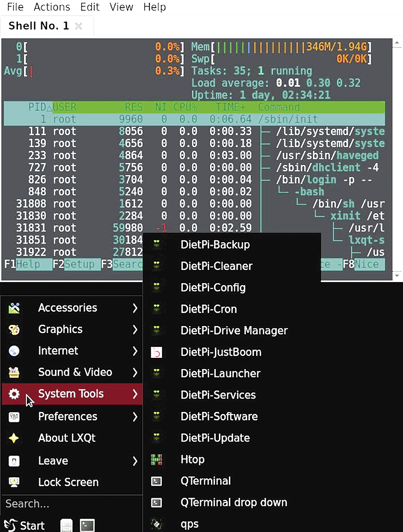Image resolution: width=403 pixels, height=532 pixels.
Task: Select the /sbin/init process row
Action: [194, 119]
